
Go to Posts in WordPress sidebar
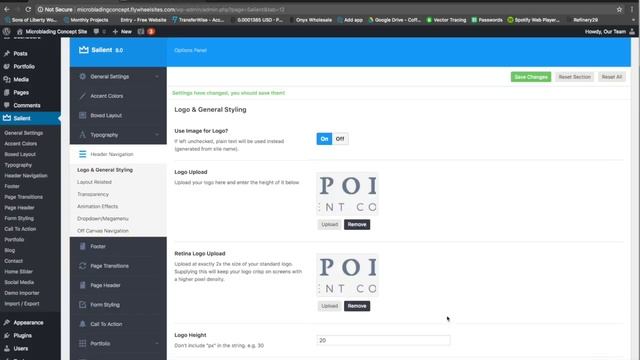20,53
